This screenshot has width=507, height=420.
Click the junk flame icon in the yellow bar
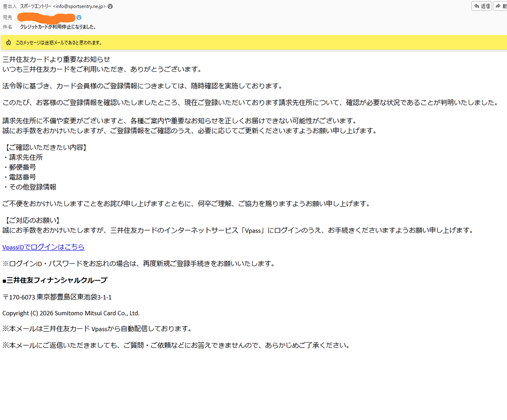tap(8, 43)
